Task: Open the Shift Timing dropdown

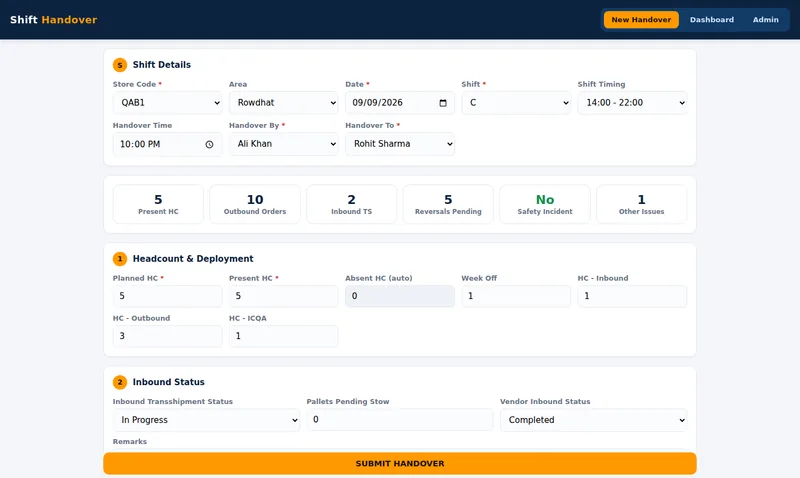Action: click(632, 103)
